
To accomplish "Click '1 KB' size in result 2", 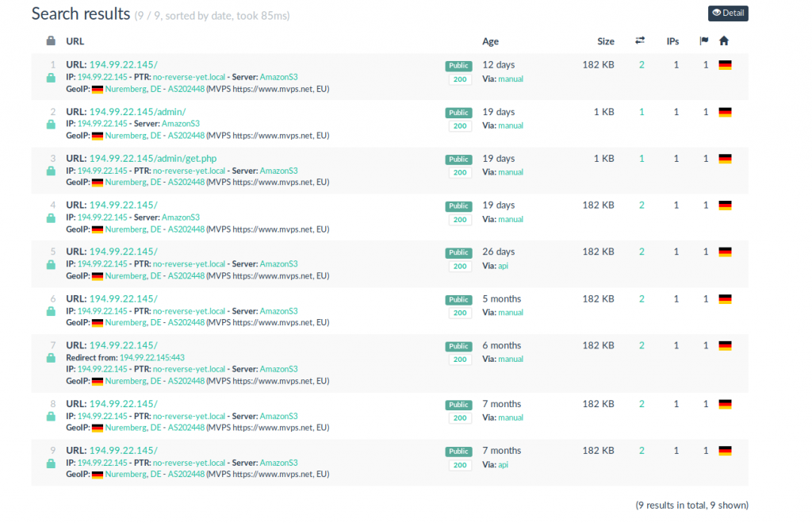I will click(603, 112).
